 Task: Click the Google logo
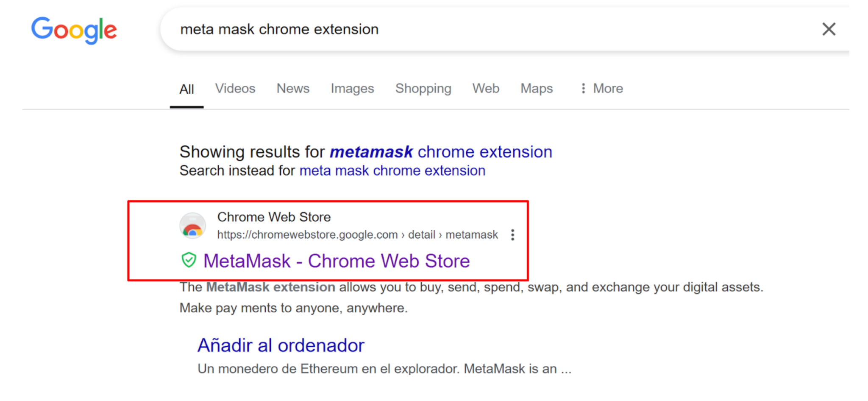74,30
